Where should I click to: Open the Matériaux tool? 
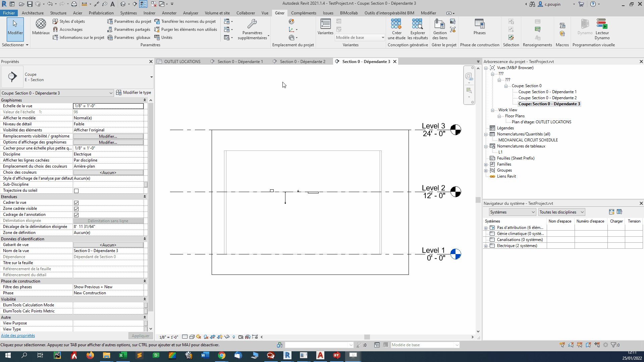(x=41, y=27)
